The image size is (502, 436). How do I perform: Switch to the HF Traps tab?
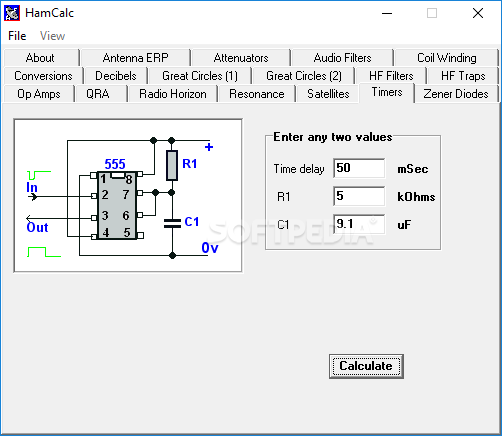tap(463, 76)
